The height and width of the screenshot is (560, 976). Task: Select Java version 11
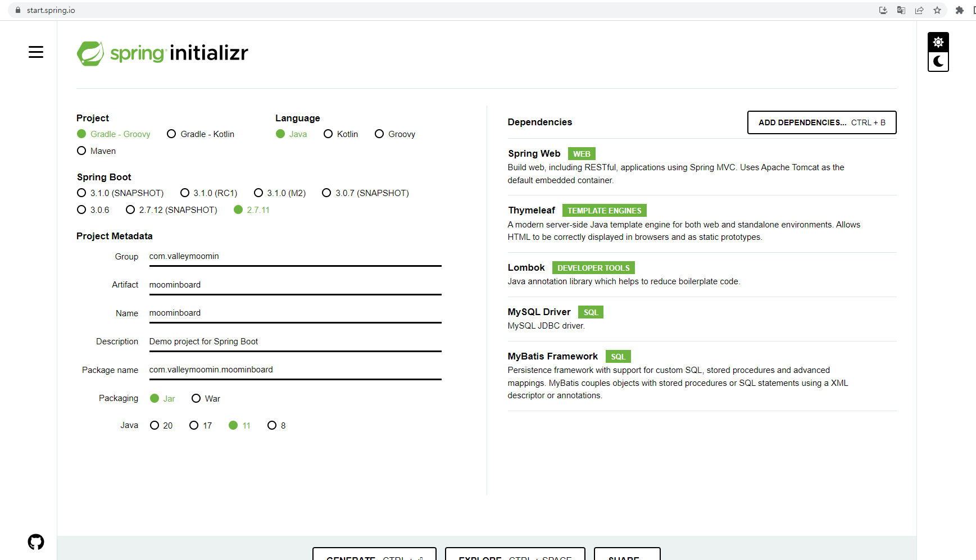click(x=239, y=425)
